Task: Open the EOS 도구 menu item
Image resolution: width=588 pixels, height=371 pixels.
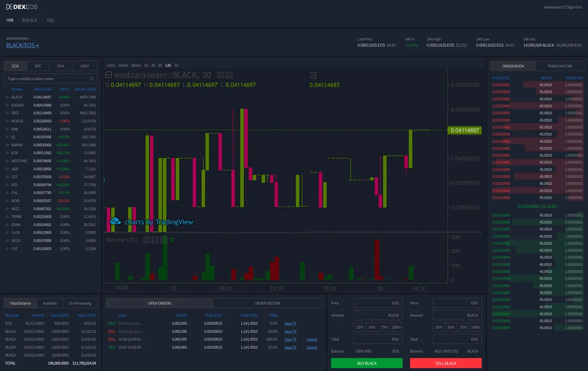Action: (x=30, y=20)
